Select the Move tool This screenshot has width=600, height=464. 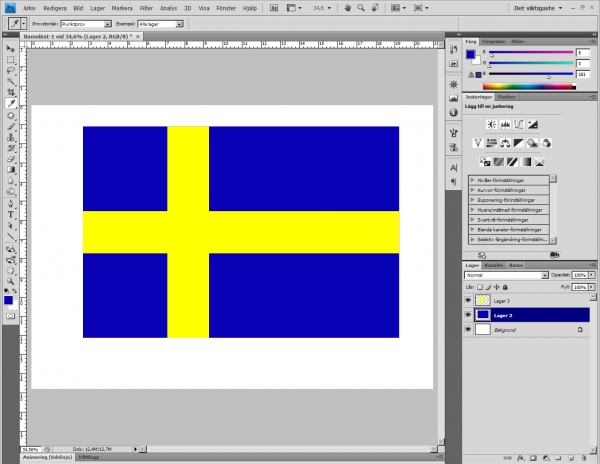pyautogui.click(x=11, y=49)
